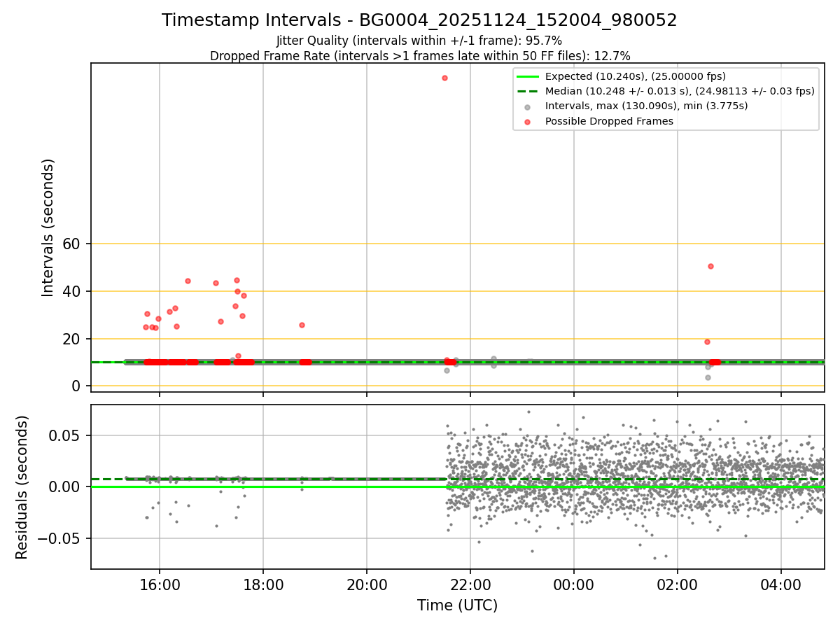Click the 02:00 x-axis tick label

(678, 585)
